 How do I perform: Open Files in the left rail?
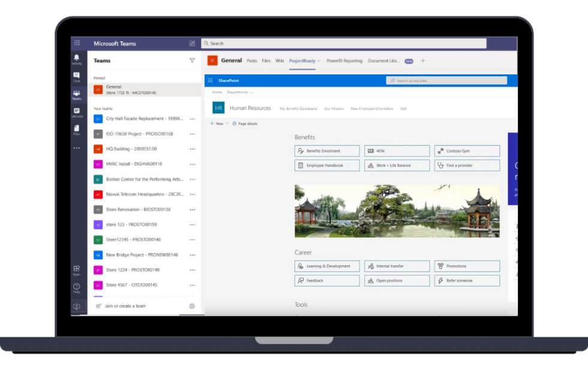click(77, 130)
